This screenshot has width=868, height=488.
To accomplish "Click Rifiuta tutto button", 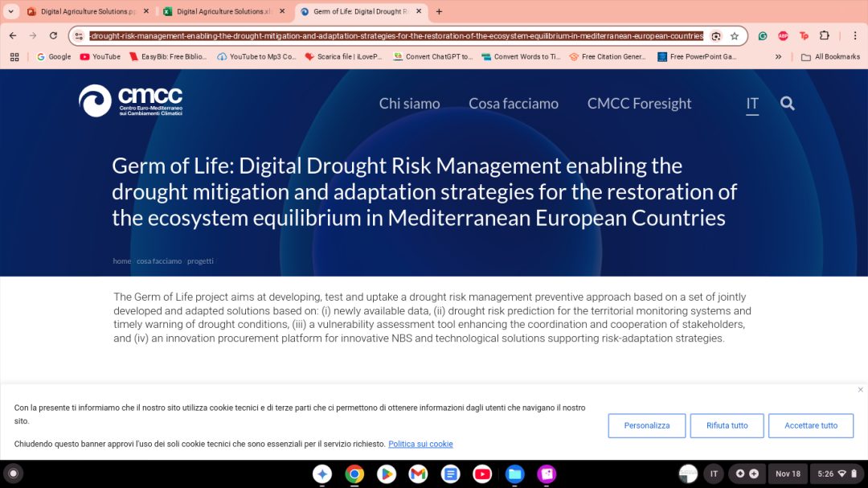I will [x=727, y=425].
